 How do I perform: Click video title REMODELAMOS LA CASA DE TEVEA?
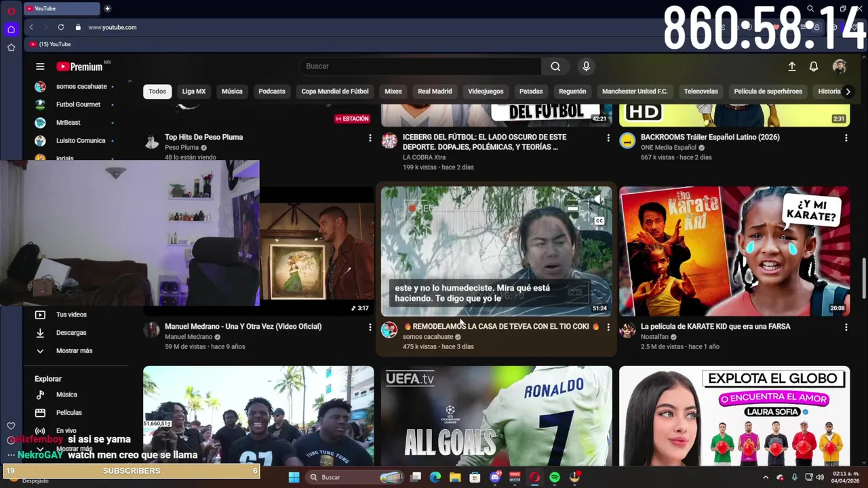coord(500,327)
